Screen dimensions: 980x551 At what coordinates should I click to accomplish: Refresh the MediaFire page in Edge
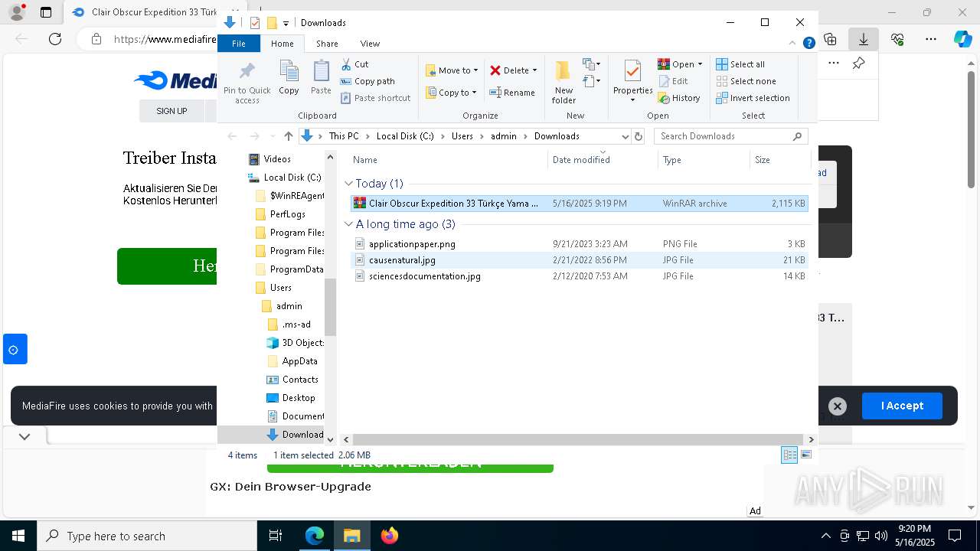click(54, 39)
